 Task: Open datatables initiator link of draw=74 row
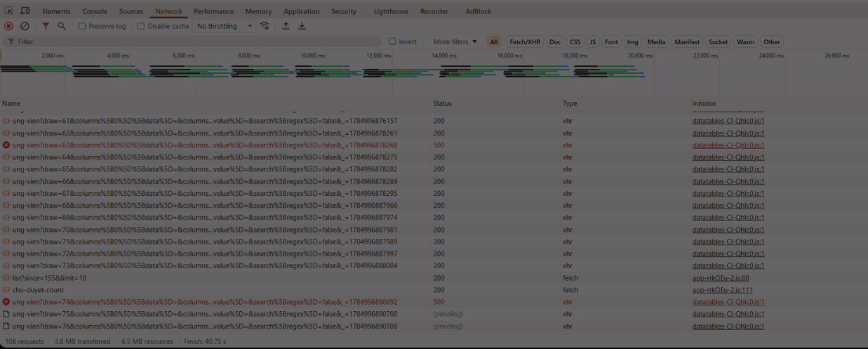click(728, 302)
